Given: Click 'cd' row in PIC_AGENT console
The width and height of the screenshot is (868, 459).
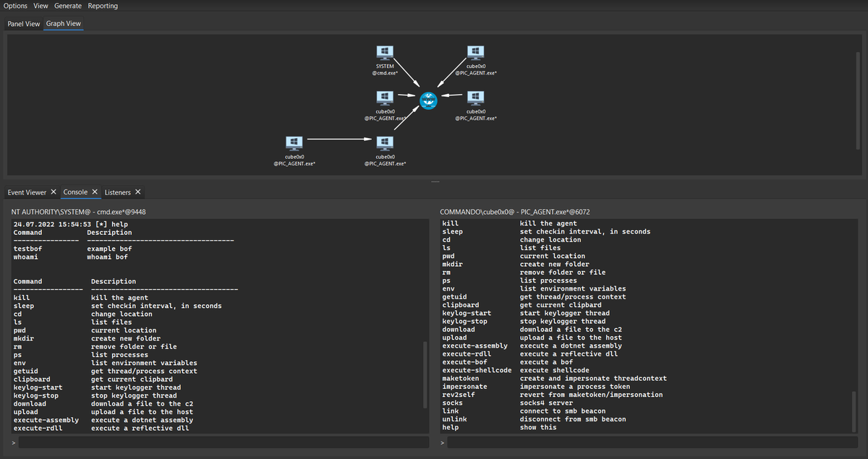Looking at the screenshot, I should tap(511, 239).
